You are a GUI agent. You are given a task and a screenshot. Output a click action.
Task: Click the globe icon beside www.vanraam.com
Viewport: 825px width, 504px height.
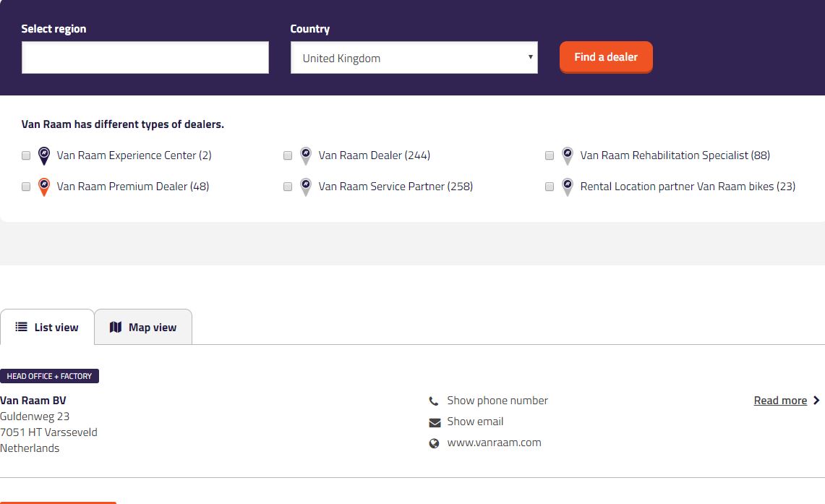pyautogui.click(x=434, y=443)
